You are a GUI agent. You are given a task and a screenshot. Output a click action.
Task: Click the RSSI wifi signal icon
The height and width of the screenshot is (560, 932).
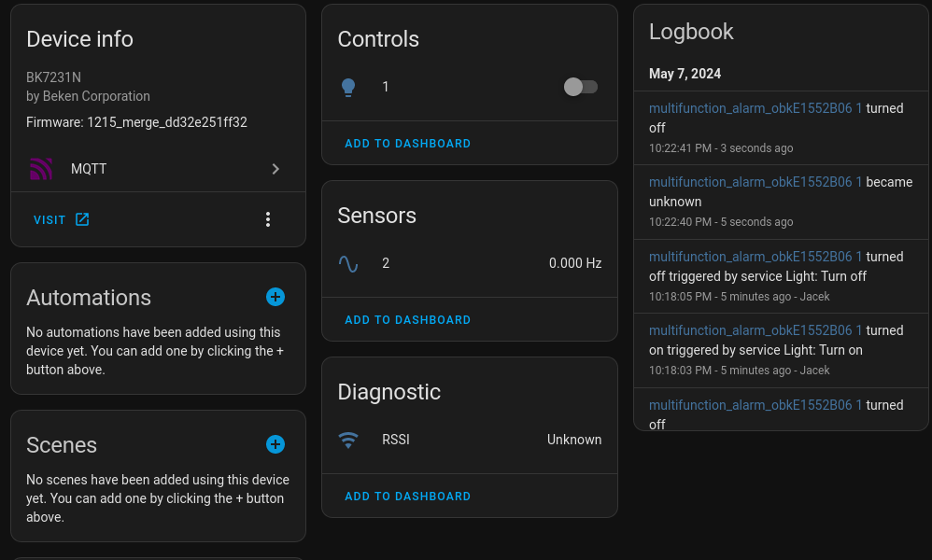[x=348, y=440]
